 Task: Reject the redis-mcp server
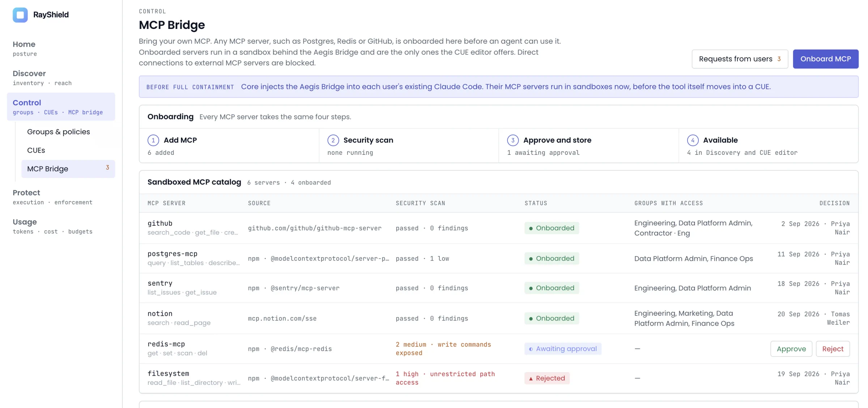833,349
